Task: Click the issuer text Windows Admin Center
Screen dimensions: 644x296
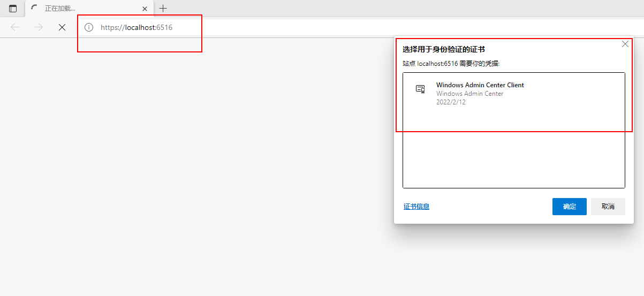Action: [470, 94]
